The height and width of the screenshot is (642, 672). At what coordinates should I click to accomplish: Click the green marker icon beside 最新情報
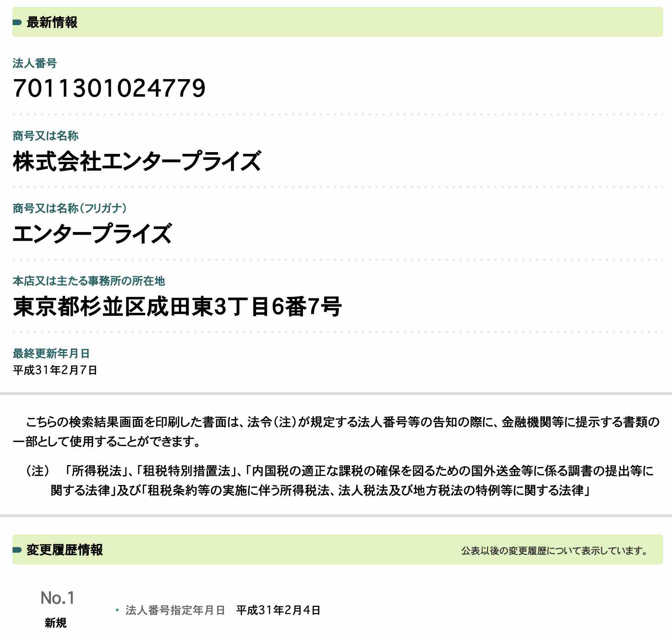point(16,23)
